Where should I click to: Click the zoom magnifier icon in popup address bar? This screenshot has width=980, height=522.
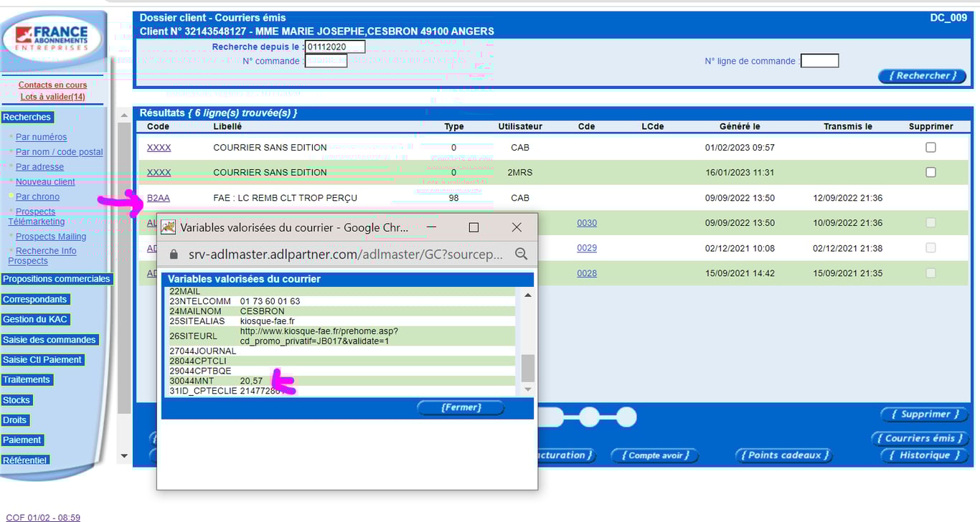click(522, 254)
